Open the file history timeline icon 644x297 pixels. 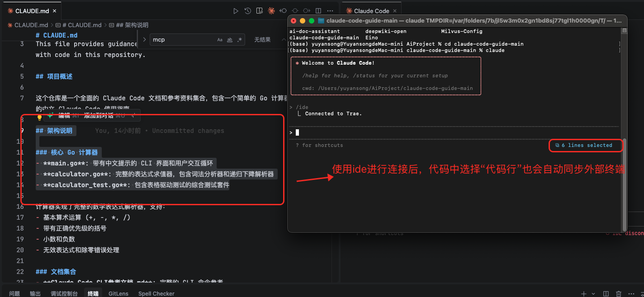(x=248, y=11)
